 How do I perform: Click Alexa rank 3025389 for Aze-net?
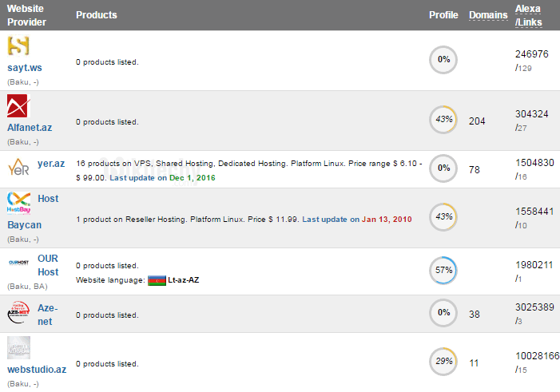534,307
